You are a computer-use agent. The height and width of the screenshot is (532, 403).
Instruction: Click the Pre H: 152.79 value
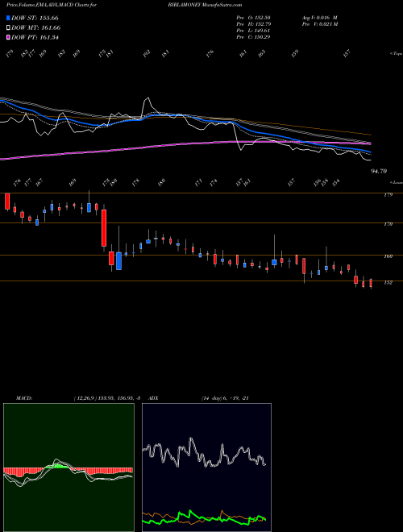(x=253, y=24)
